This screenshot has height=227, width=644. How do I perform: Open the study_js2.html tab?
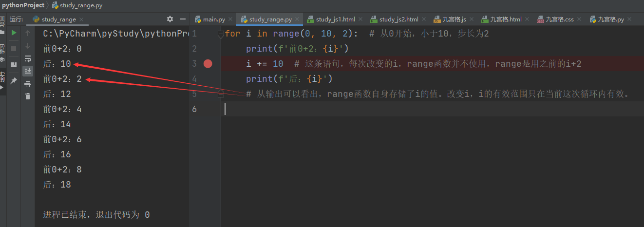pyautogui.click(x=398, y=19)
